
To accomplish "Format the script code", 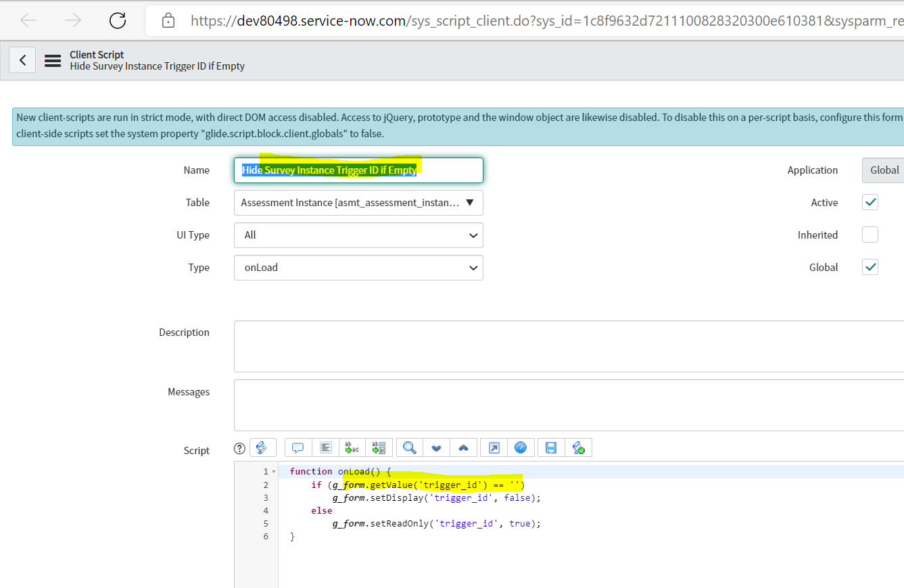I will point(326,447).
